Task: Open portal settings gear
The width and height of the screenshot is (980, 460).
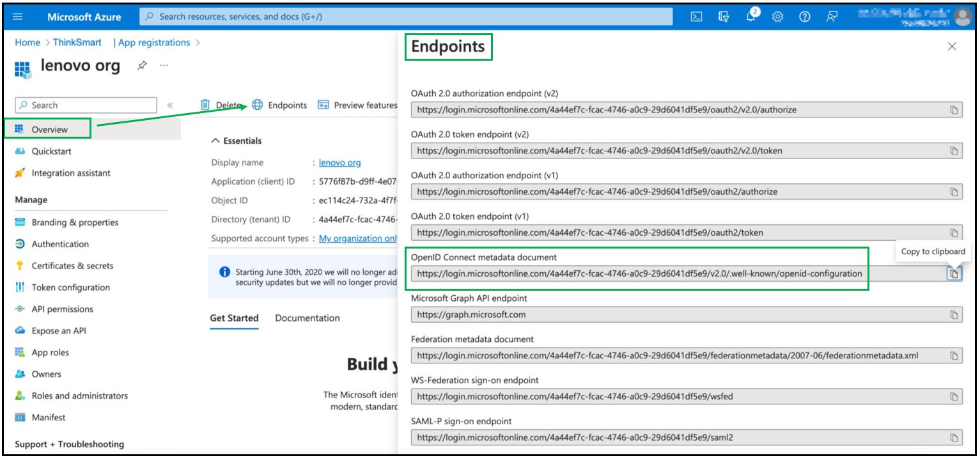Action: pos(778,17)
